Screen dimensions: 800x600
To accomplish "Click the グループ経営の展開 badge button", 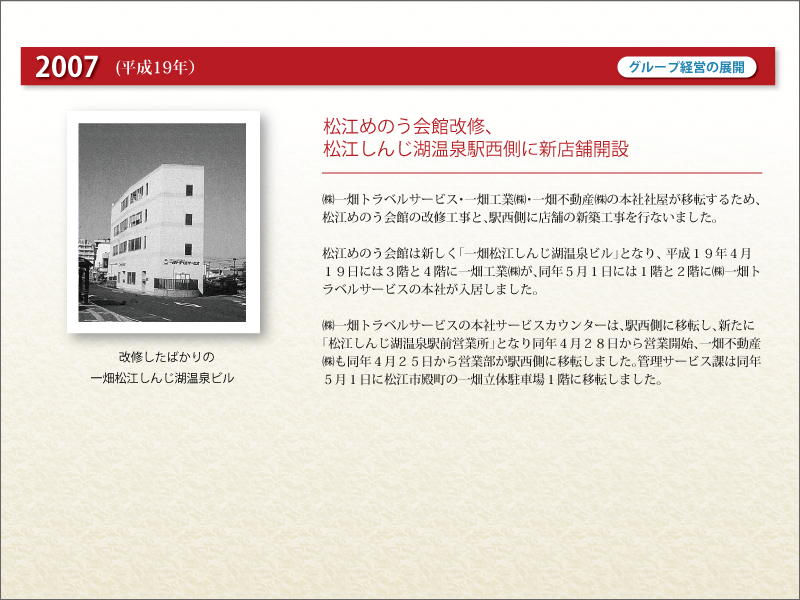I will coord(687,68).
